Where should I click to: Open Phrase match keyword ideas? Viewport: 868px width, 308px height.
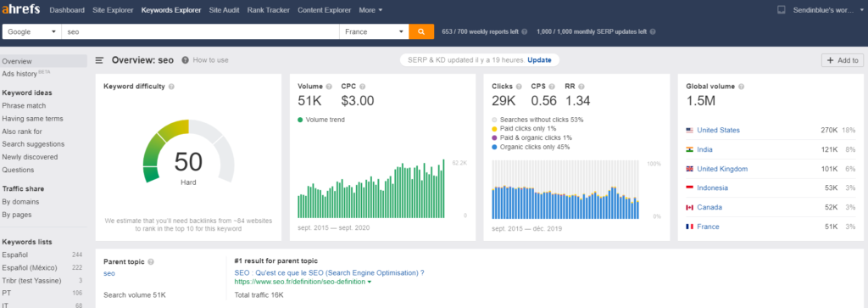coord(24,106)
